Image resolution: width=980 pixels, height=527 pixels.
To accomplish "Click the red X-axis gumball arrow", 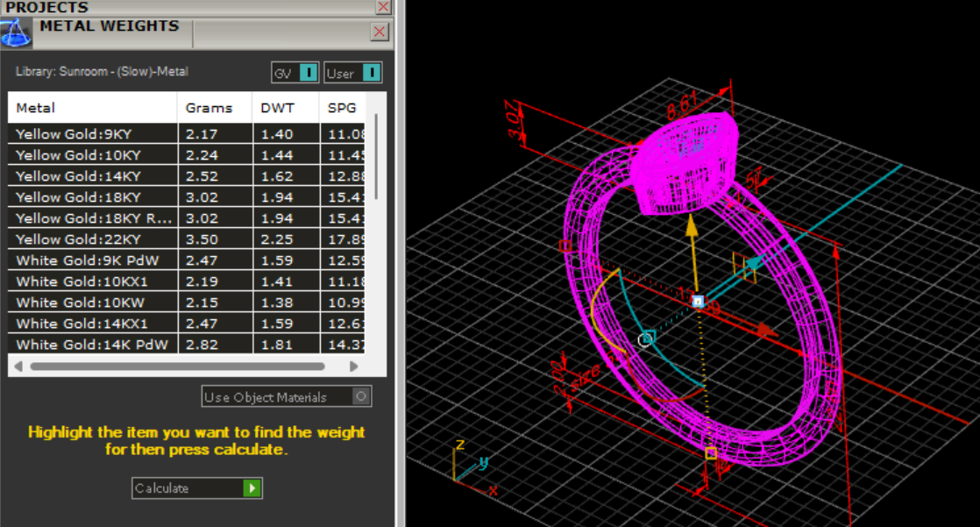I will tap(767, 331).
